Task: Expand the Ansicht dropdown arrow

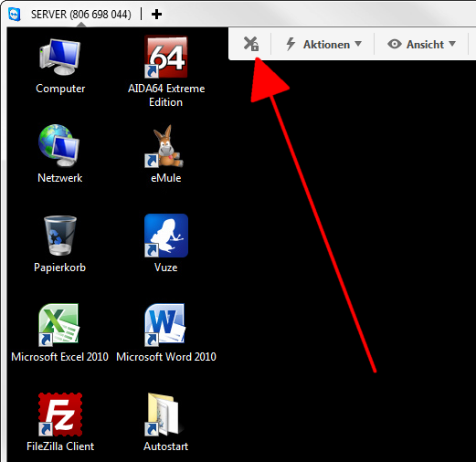Action: 452,44
